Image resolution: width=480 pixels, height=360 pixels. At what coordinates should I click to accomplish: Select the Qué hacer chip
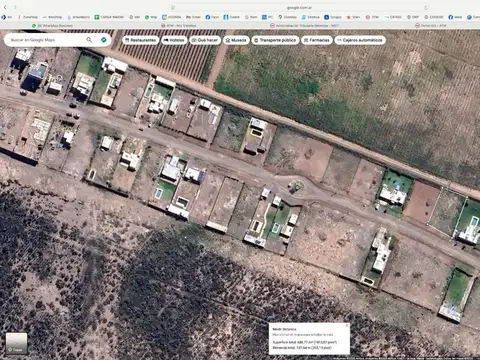(x=205, y=40)
